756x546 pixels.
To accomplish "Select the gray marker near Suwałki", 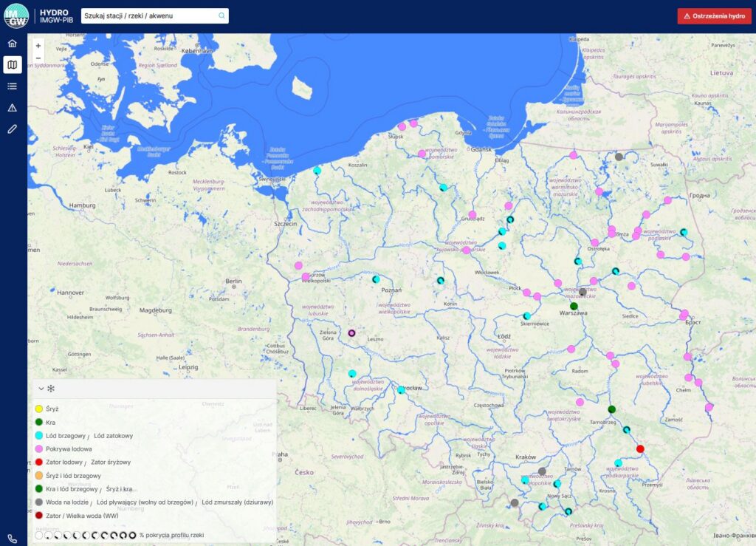I will coord(619,157).
